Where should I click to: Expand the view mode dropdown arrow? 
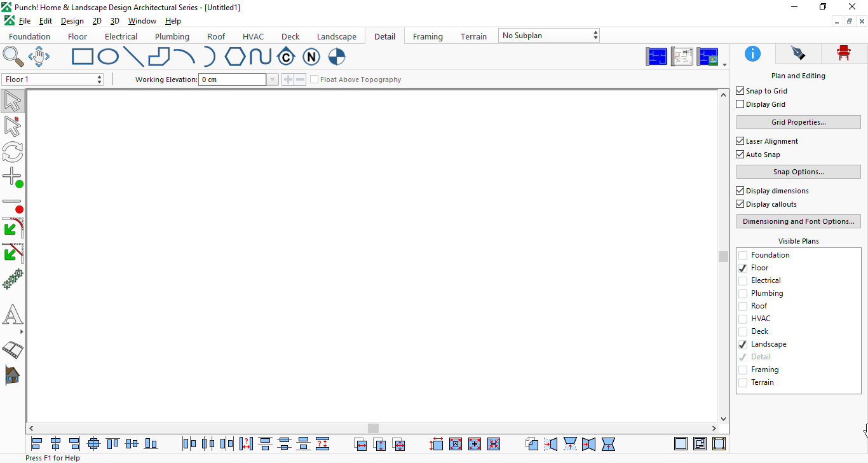pyautogui.click(x=724, y=64)
